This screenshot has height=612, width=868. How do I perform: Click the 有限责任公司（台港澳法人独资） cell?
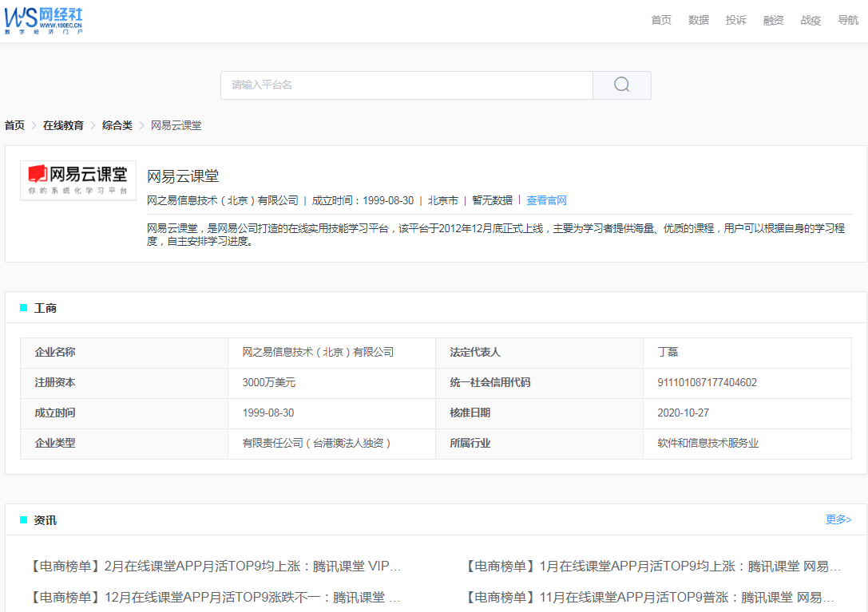317,443
